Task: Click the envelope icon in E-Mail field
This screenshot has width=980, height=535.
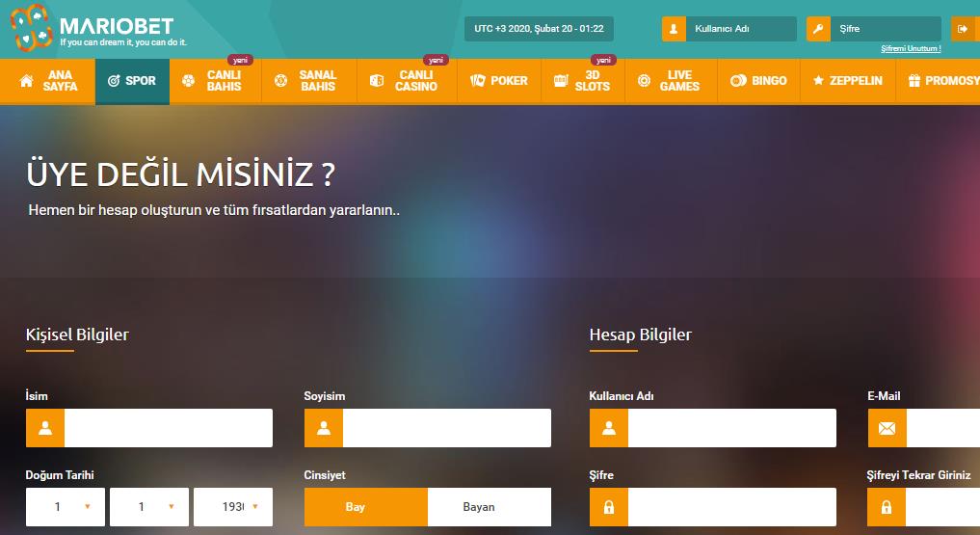Action: pos(887,428)
